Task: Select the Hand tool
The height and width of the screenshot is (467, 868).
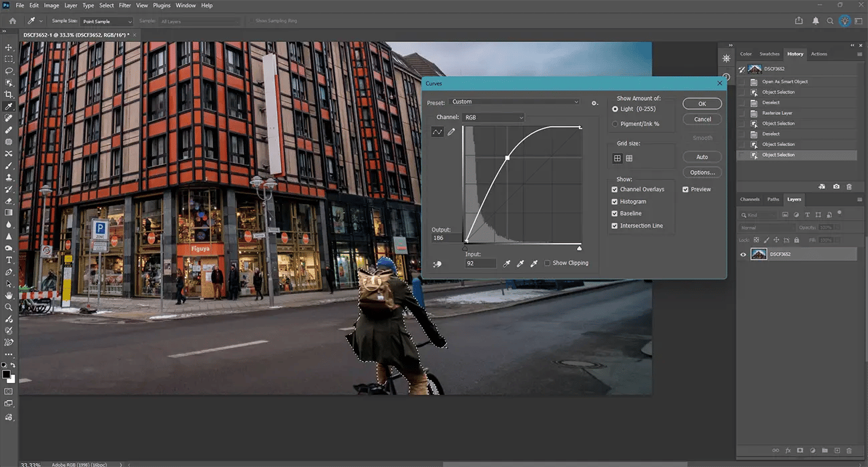Action: pos(9,295)
